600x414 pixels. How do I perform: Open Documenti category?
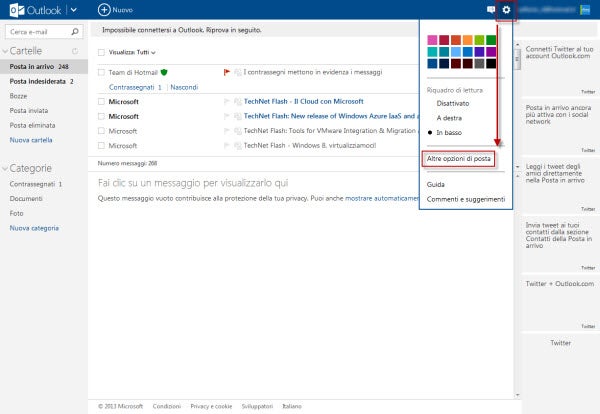click(x=26, y=199)
